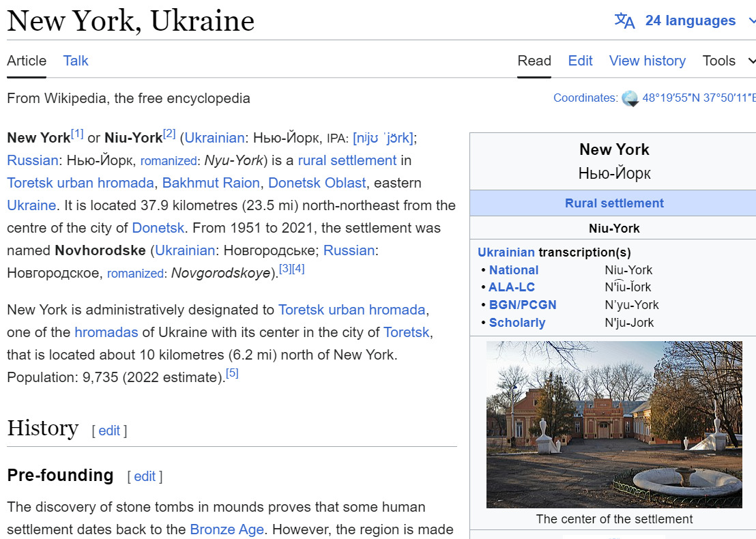The width and height of the screenshot is (756, 539).
Task: Open the View history tab
Action: (647, 61)
